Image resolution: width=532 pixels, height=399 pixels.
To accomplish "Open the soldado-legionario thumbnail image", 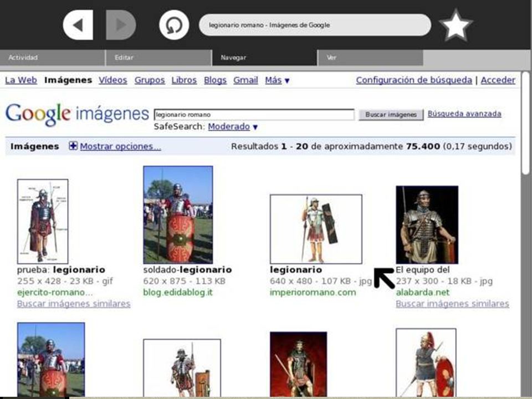I will (178, 215).
